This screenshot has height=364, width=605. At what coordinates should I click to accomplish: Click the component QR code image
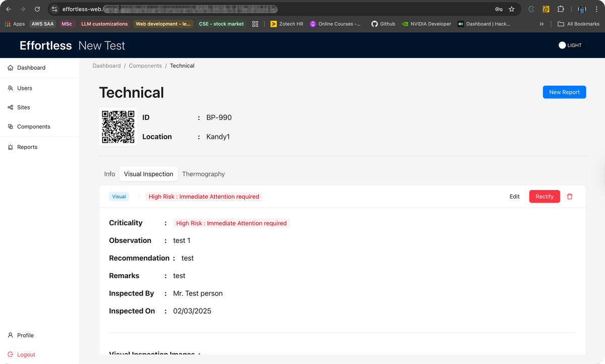[x=118, y=127]
